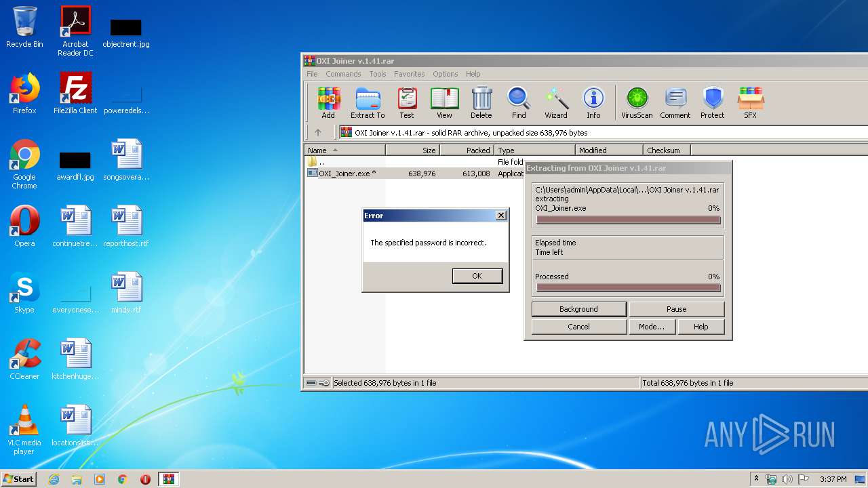Sort by Size column header

pos(412,150)
